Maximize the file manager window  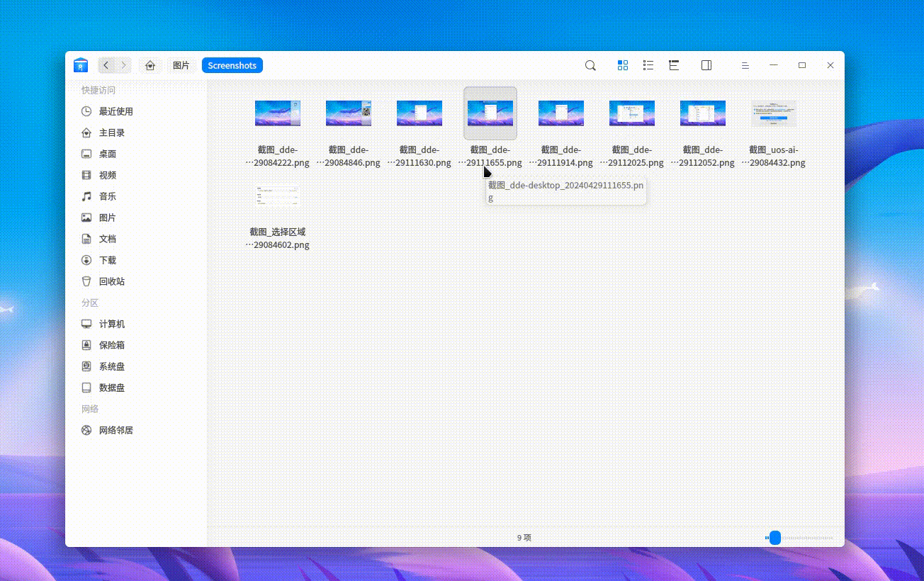[x=802, y=65]
